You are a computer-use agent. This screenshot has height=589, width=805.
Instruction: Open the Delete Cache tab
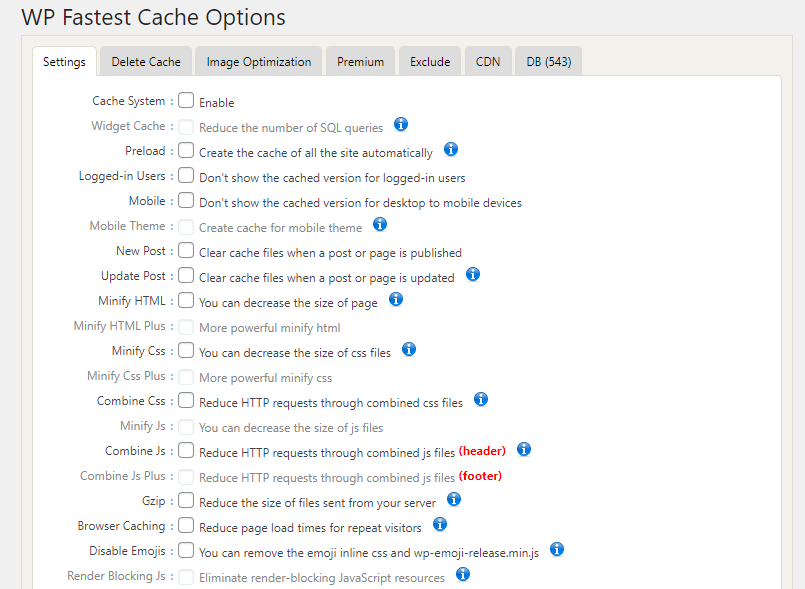click(x=146, y=62)
